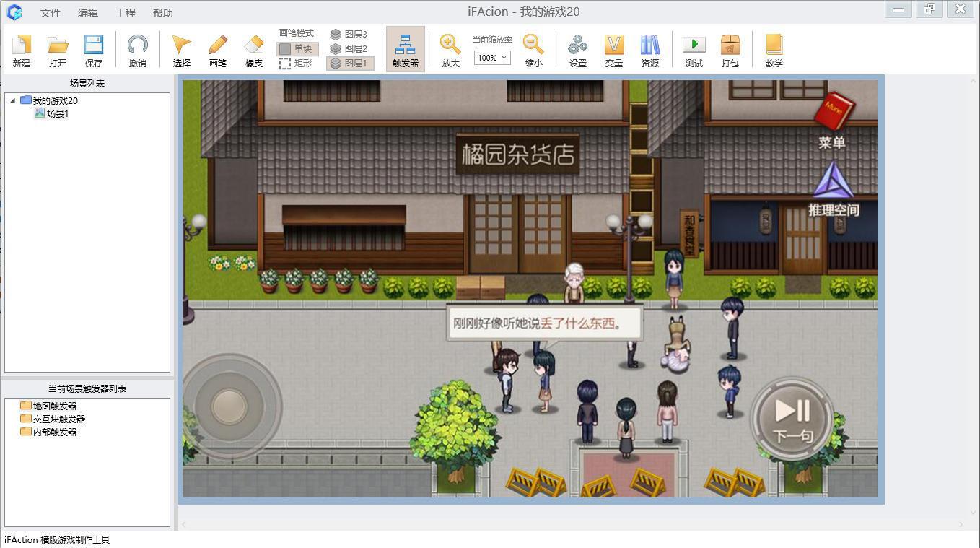Open a project with 打开 icon
980x548 pixels.
[58, 51]
